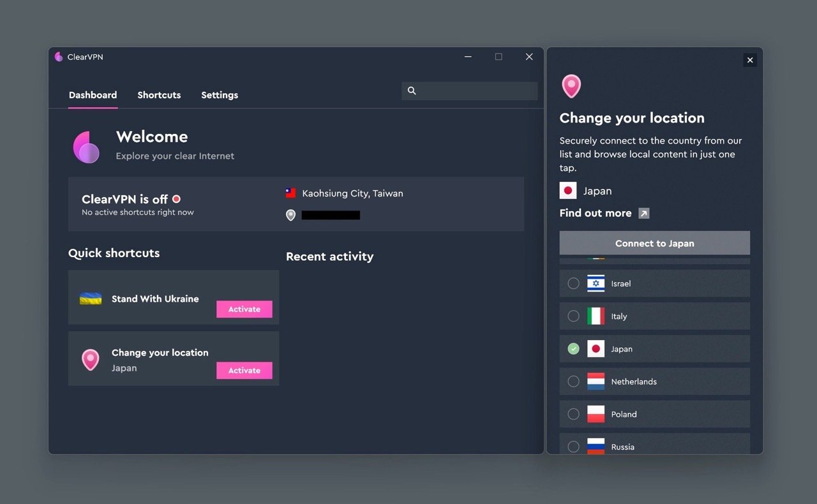Click the ClearVPN is off status text
Image resolution: width=817 pixels, height=504 pixels.
124,200
